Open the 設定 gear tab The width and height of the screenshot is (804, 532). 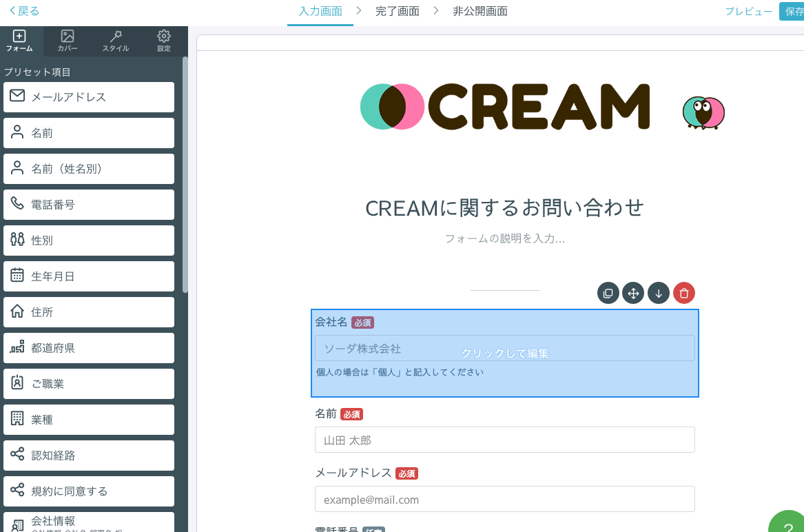pyautogui.click(x=163, y=41)
